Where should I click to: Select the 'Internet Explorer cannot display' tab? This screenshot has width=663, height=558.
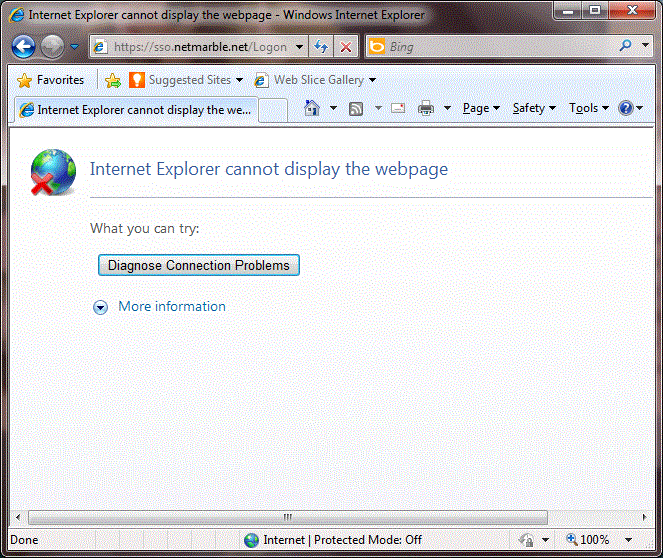click(136, 110)
